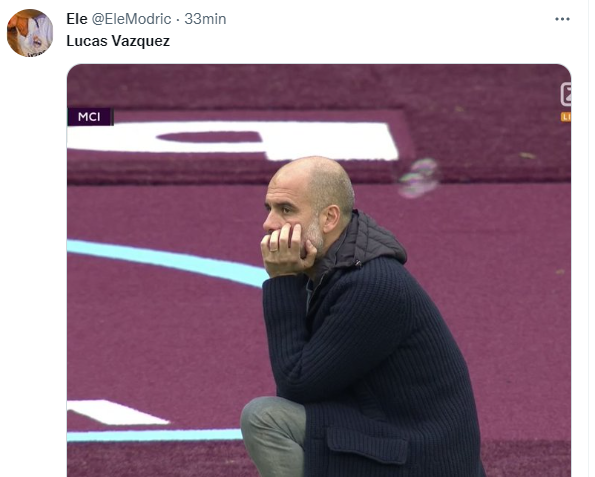The image size is (595, 477).
Task: Click the soap bubble floating in the photo
Action: [x=419, y=178]
